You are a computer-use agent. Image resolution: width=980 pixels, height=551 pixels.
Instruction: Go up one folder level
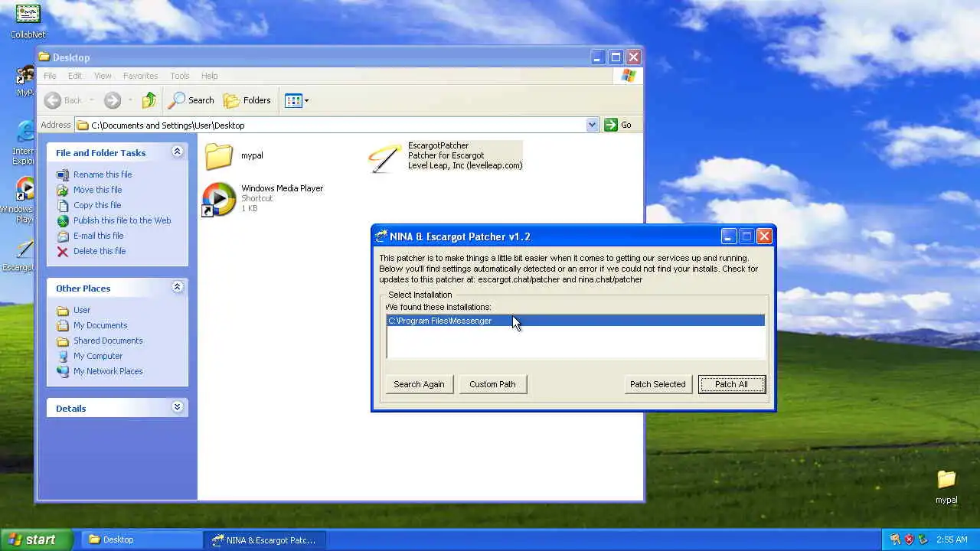(149, 100)
